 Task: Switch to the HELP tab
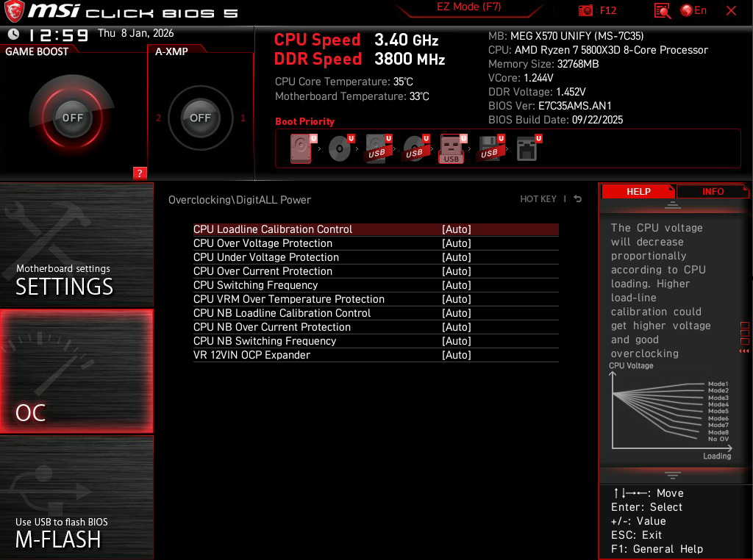pyautogui.click(x=638, y=192)
